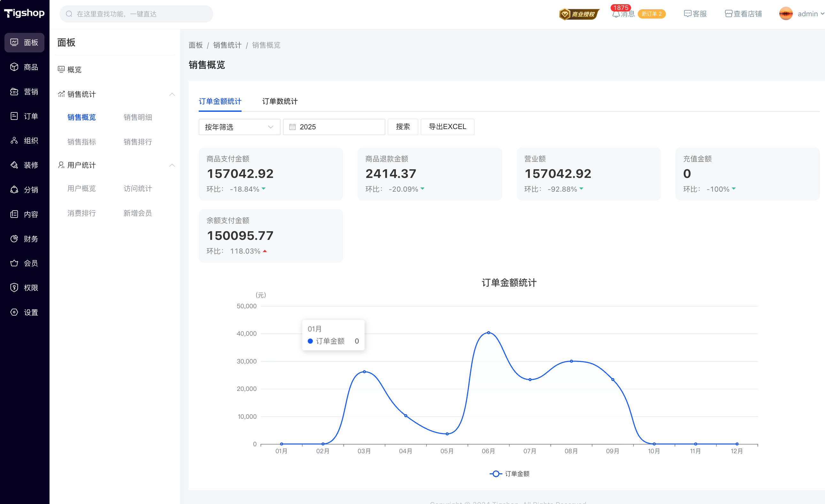Image resolution: width=825 pixels, height=504 pixels.
Task: Focus the 在这里查找功能 search field
Action: click(136, 14)
